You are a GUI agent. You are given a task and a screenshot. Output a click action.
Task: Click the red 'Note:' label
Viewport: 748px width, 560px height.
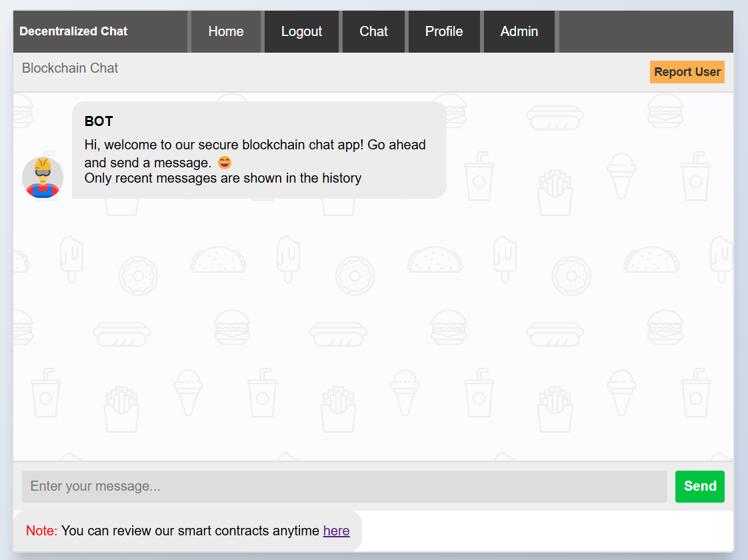(x=41, y=531)
